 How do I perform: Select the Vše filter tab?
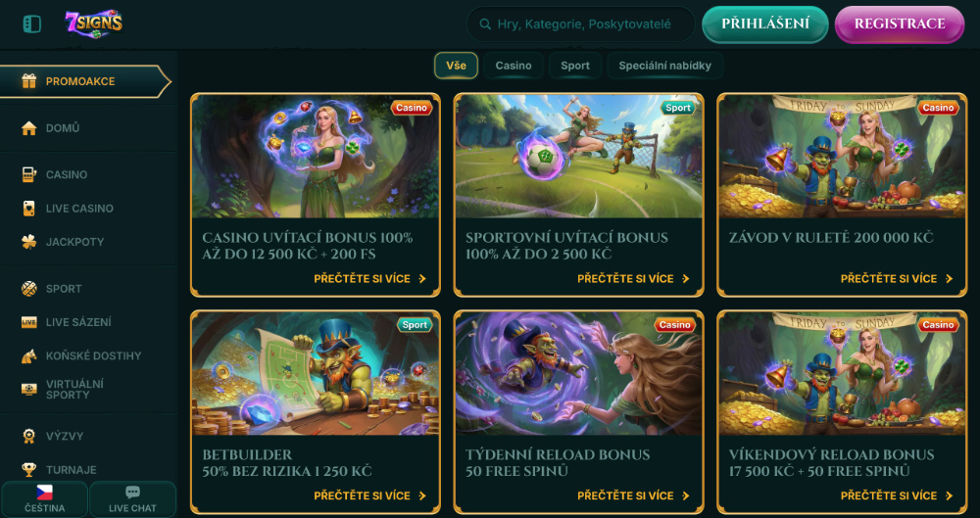point(456,66)
